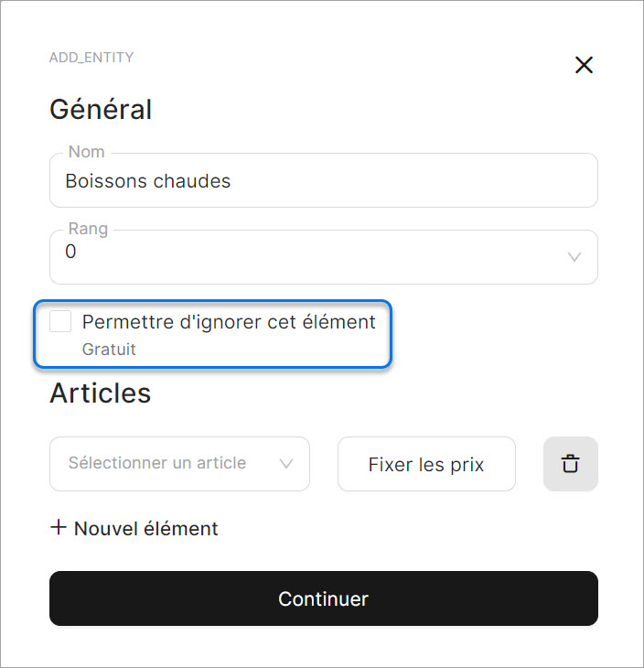Expand the article selector chevron
Viewport: 644px width, 668px height.
pos(285,464)
